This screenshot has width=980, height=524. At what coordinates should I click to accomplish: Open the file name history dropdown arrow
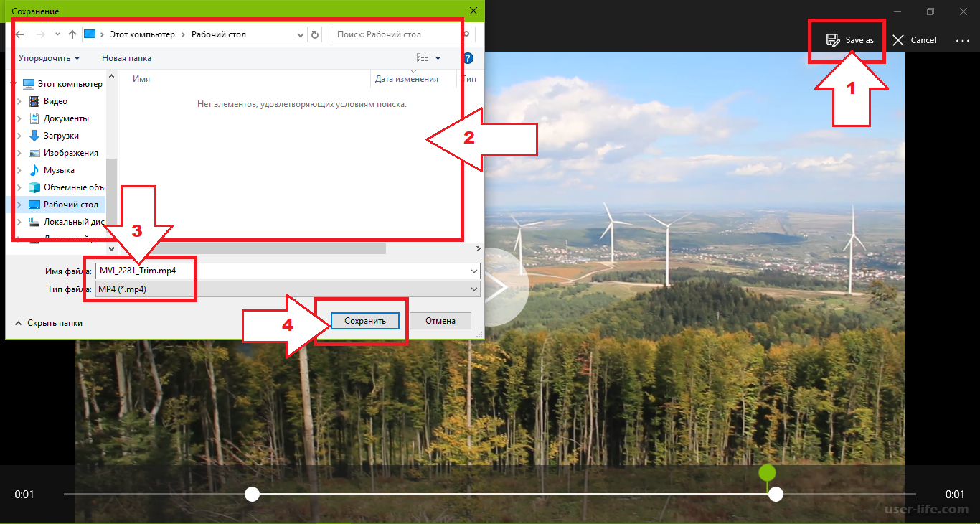coord(473,271)
